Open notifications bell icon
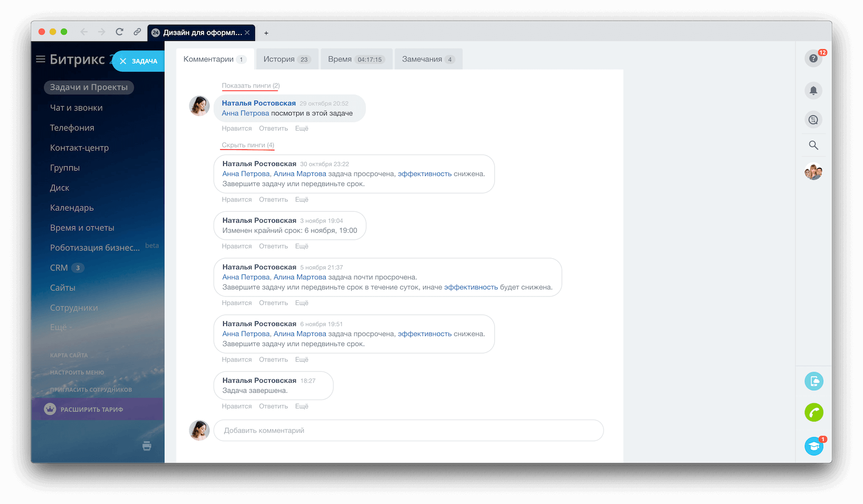The image size is (863, 504). tap(813, 91)
